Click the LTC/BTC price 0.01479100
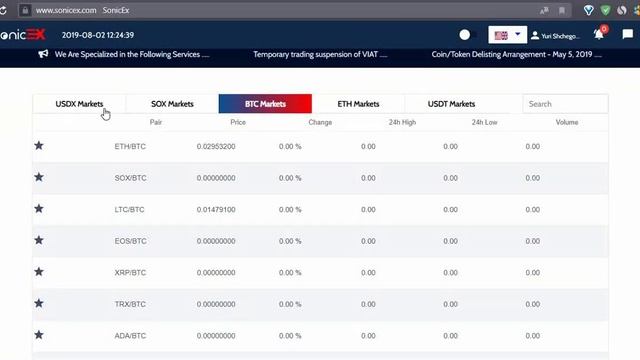This screenshot has height=360, width=640. (x=216, y=209)
